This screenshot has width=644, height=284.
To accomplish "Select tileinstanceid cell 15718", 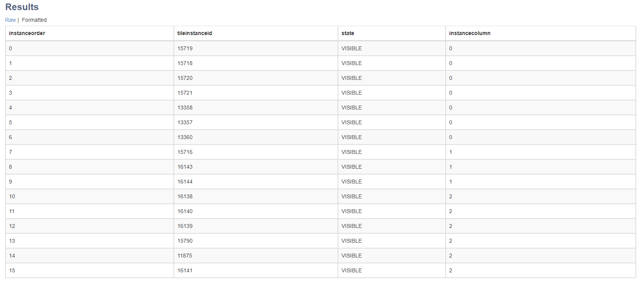I will pos(185,63).
